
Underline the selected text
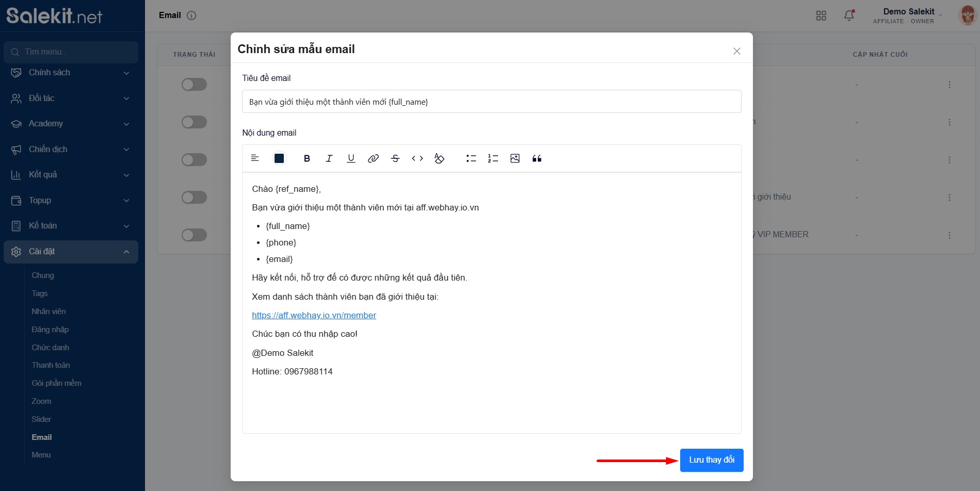tap(351, 158)
